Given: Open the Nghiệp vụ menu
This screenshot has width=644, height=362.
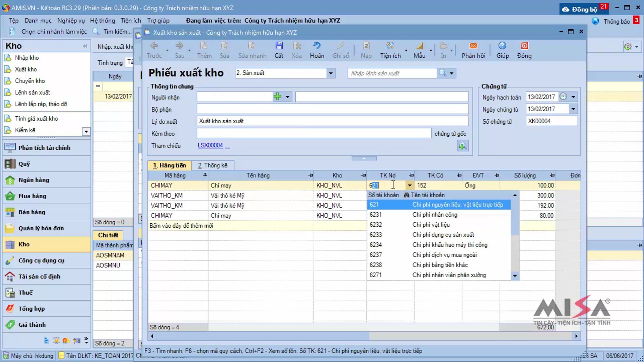Looking at the screenshot, I should pyautogui.click(x=71, y=21).
